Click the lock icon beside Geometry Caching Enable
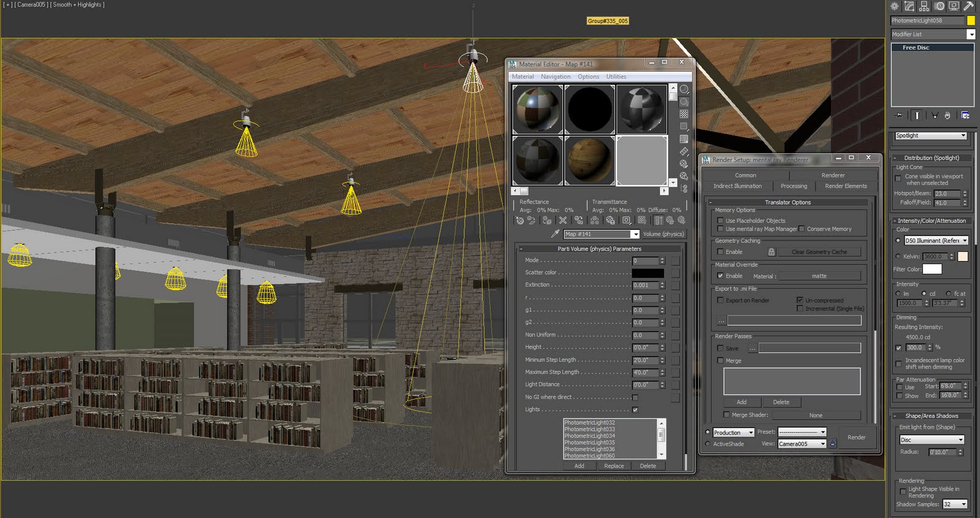 771,252
